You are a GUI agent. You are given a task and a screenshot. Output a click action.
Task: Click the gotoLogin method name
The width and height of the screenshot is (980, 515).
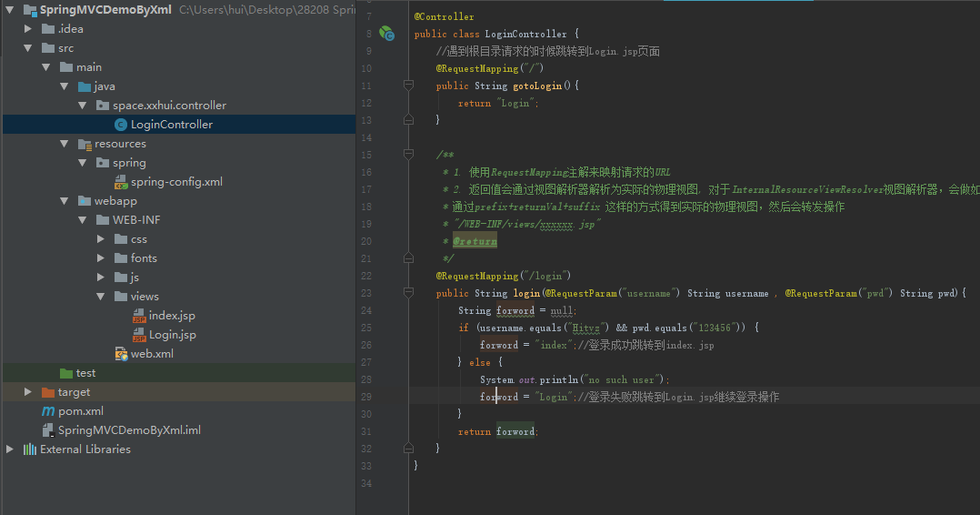(x=537, y=86)
